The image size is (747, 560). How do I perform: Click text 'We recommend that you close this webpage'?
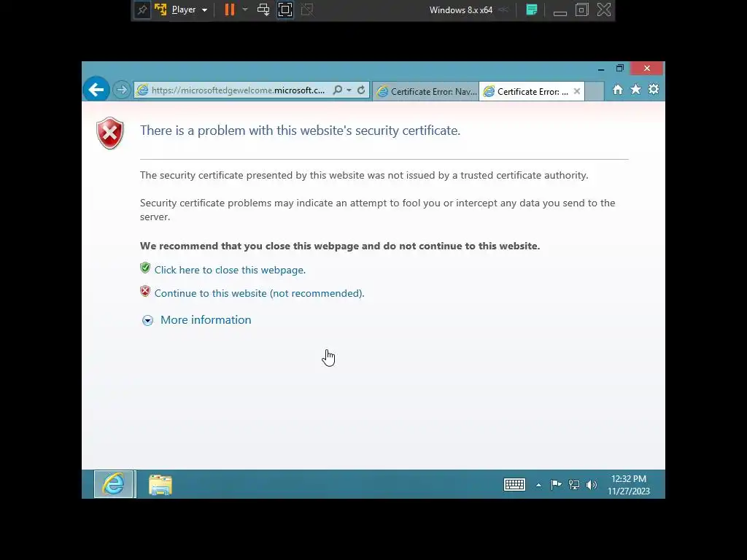[249, 246]
